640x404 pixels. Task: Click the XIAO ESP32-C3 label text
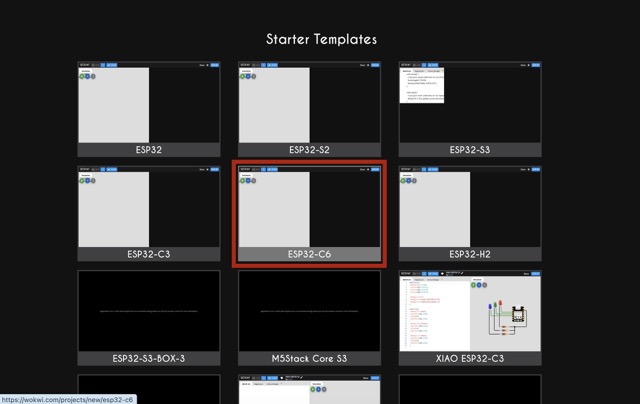[x=470, y=358]
